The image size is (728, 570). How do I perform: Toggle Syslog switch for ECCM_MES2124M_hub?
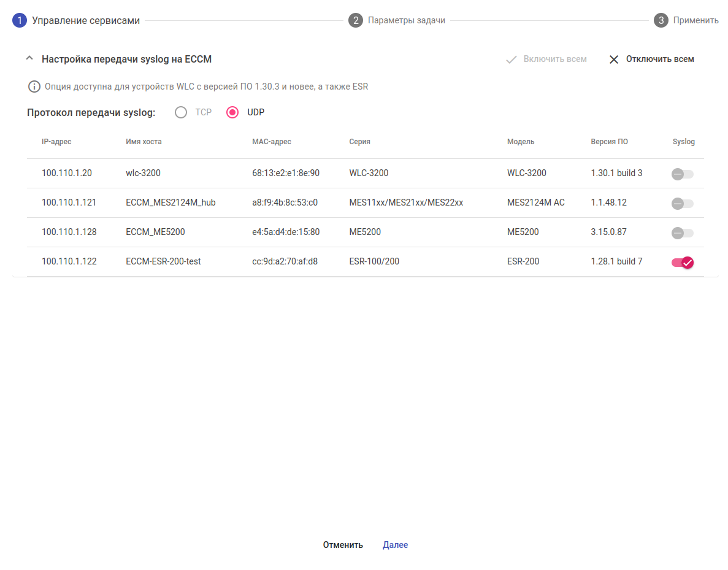tap(682, 203)
